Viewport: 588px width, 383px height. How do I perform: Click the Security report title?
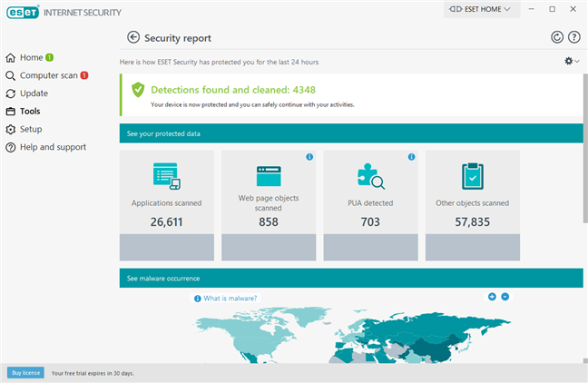[x=178, y=38]
